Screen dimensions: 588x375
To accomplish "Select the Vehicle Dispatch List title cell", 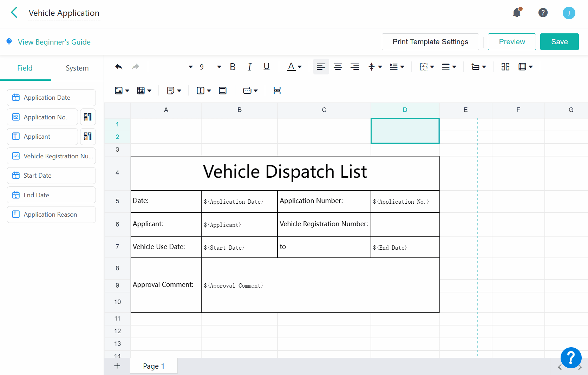I will (x=285, y=173).
